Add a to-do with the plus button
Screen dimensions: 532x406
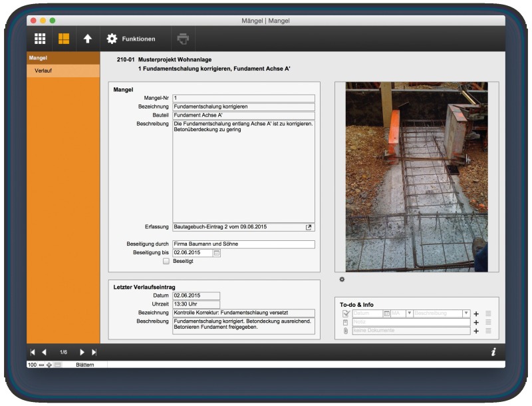click(476, 314)
